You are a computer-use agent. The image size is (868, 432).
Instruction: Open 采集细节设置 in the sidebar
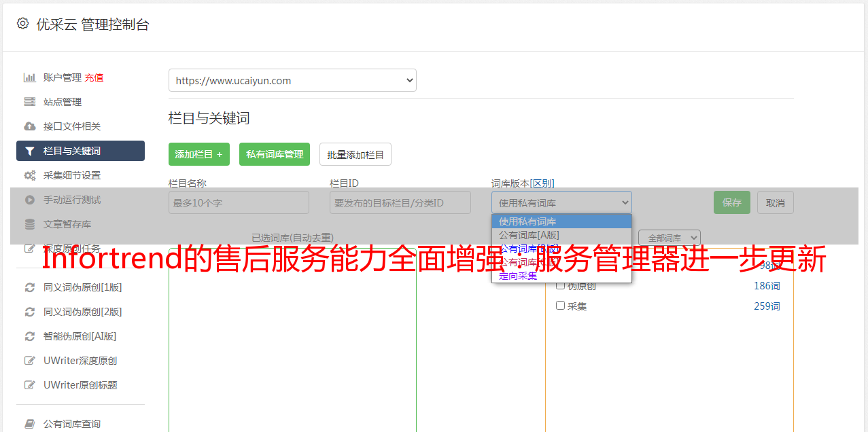click(x=72, y=175)
